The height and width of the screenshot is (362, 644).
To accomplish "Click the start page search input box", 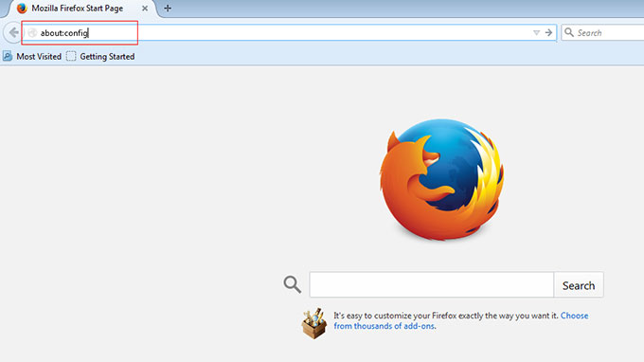I will click(x=431, y=284).
